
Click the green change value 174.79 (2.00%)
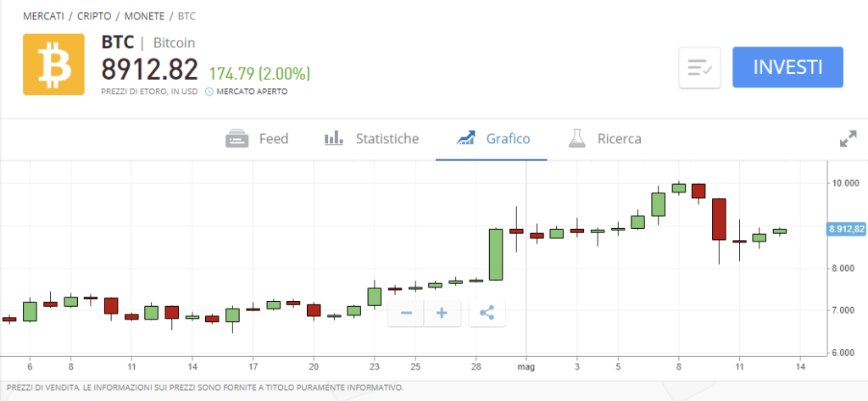[x=259, y=73]
